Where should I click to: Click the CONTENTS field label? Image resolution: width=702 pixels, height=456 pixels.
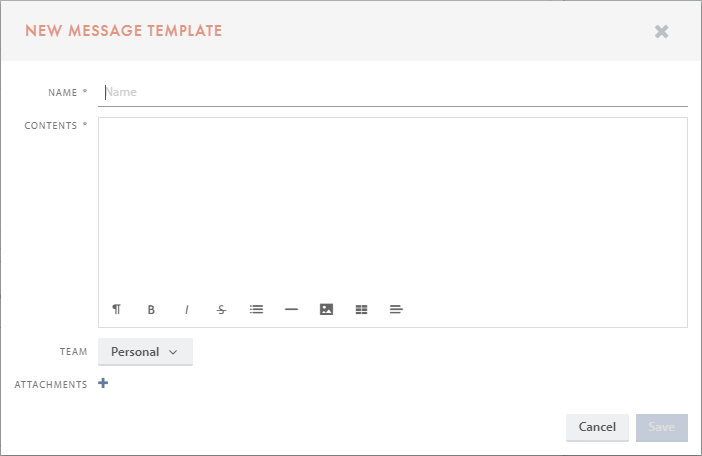click(x=51, y=126)
